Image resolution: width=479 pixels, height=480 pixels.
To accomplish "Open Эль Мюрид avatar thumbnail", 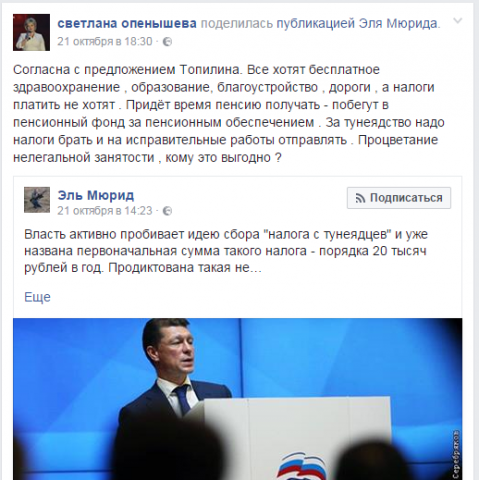I will pos(37,200).
